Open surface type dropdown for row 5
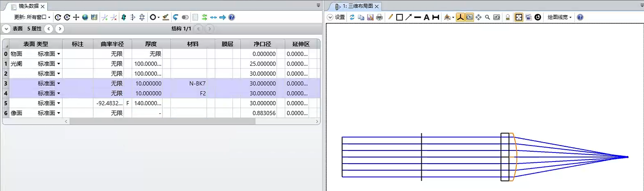 click(59, 103)
